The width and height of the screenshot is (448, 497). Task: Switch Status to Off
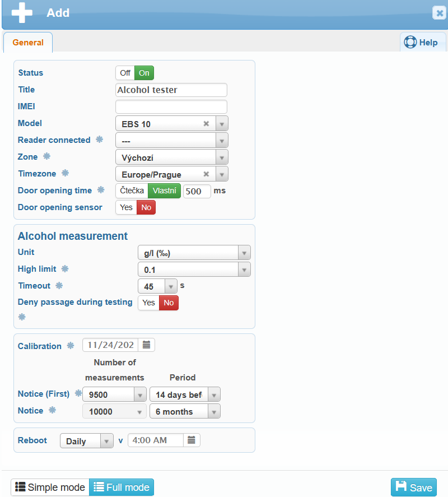tap(125, 73)
